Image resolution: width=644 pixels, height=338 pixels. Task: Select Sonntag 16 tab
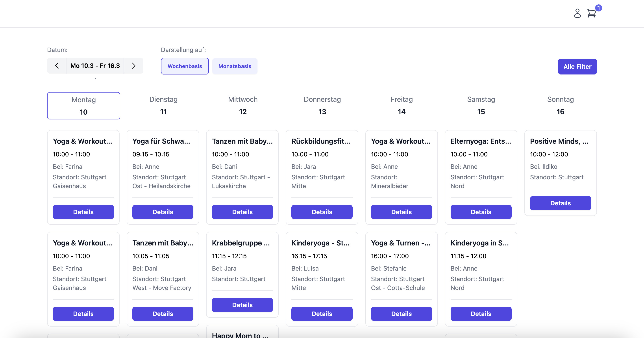[561, 105]
